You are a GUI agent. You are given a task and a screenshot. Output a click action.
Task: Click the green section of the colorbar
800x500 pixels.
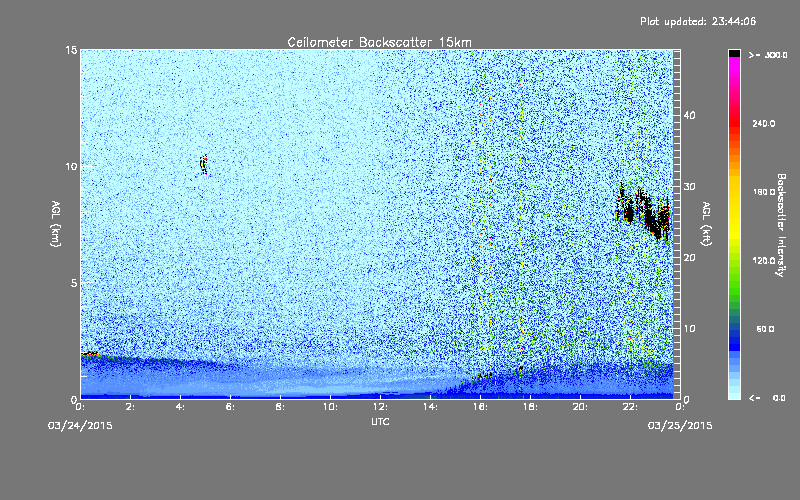pyautogui.click(x=734, y=281)
